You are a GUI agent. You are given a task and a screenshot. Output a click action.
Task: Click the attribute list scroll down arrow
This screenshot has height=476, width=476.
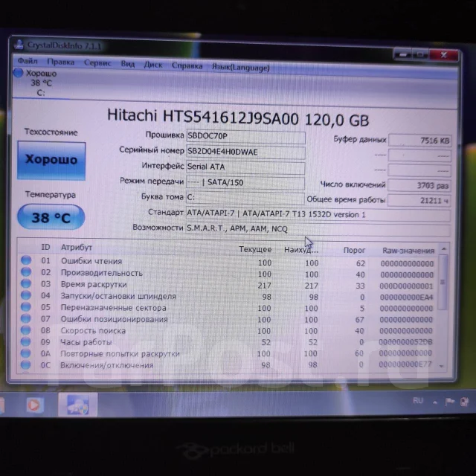click(442, 367)
